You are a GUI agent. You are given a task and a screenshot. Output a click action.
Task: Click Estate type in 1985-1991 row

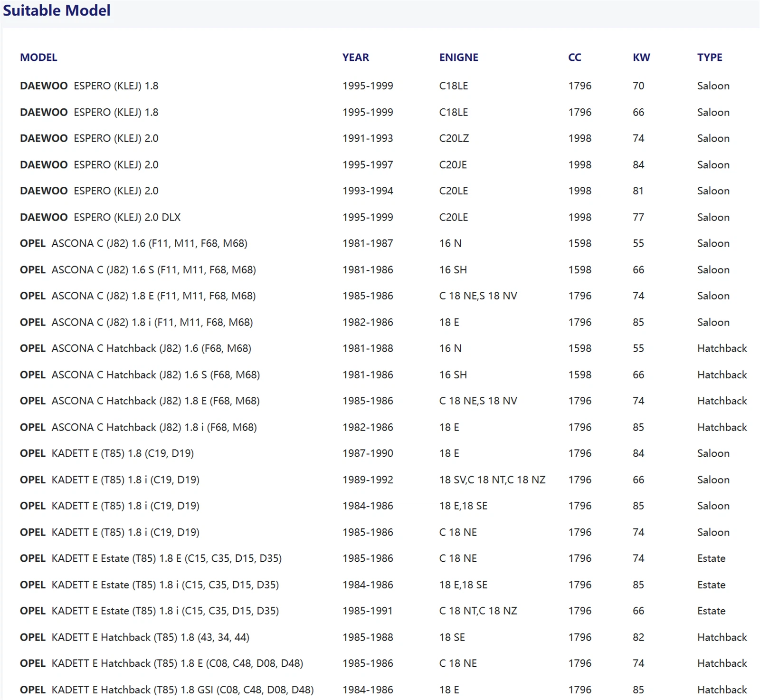pos(711,611)
